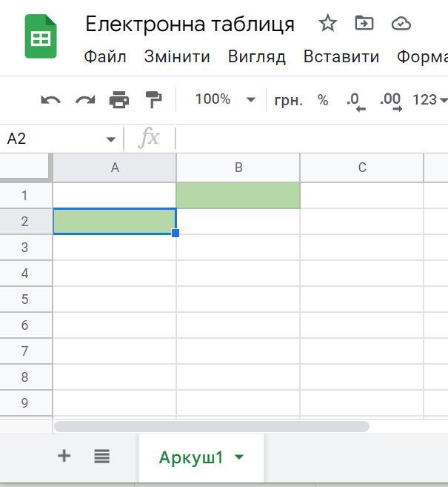Click the select-all corner box

point(25,167)
